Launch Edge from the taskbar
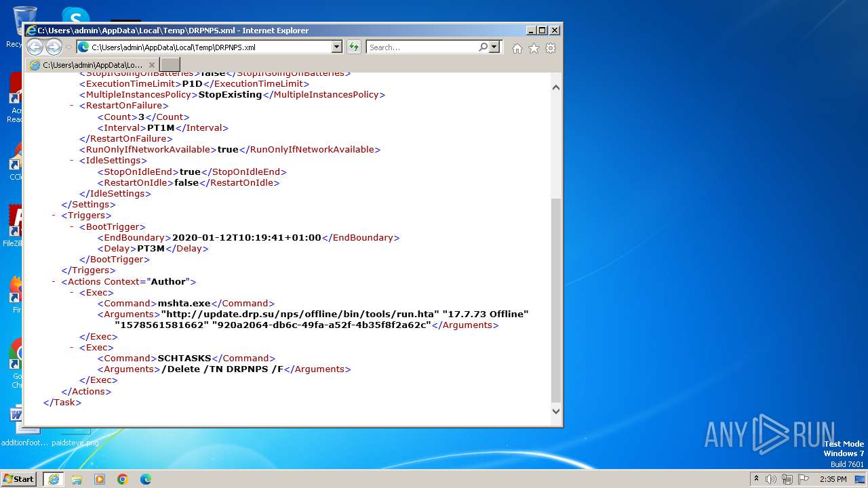The width and height of the screenshot is (868, 488). coord(146,479)
